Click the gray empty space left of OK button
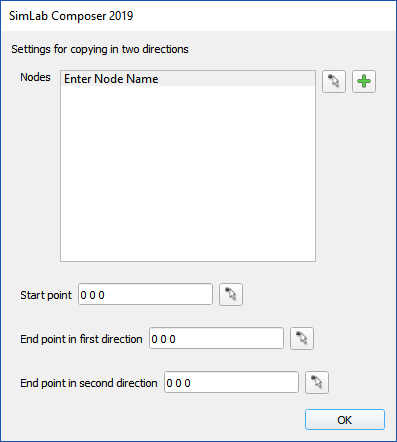 (x=160, y=420)
